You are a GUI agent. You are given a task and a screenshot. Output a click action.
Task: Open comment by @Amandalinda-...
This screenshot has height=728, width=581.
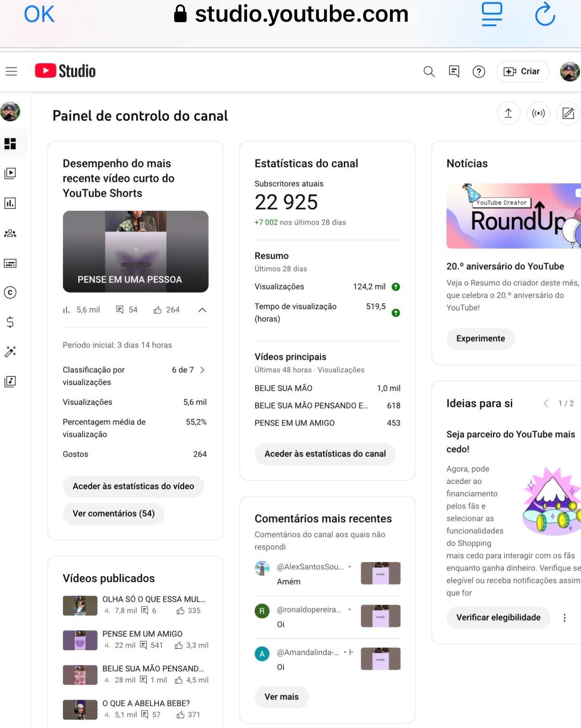tap(328, 659)
